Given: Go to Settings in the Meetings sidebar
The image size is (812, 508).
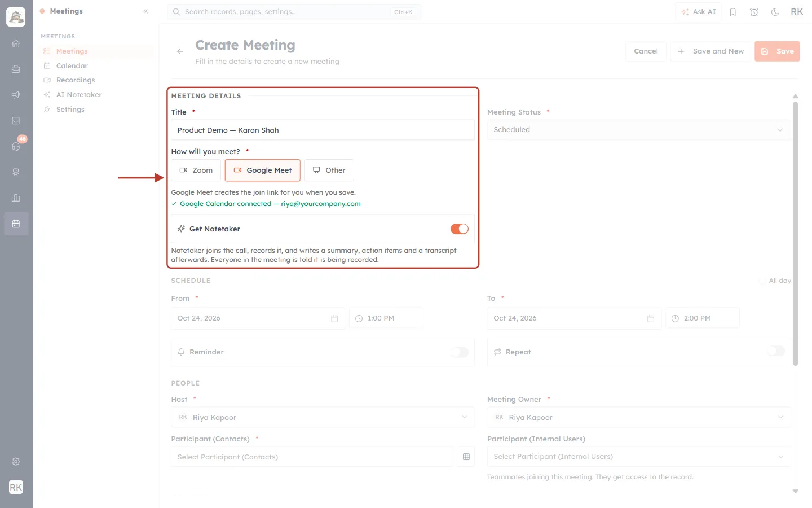Looking at the screenshot, I should coord(70,110).
